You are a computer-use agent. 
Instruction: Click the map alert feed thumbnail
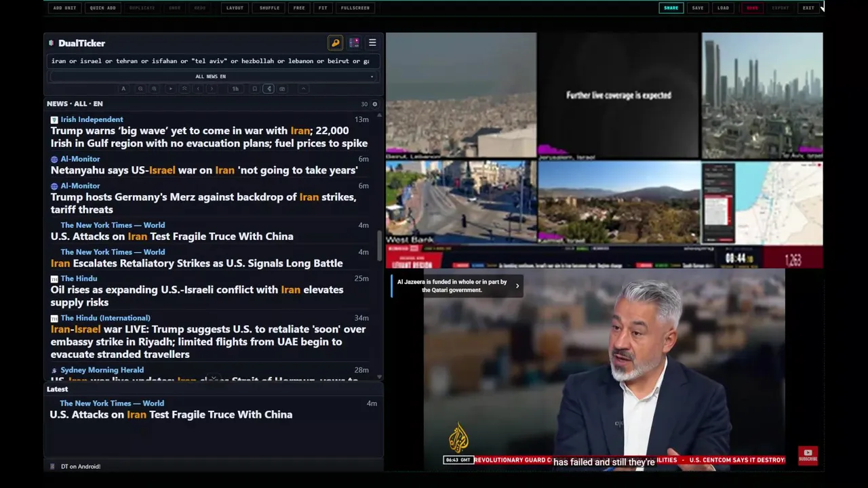click(x=762, y=202)
